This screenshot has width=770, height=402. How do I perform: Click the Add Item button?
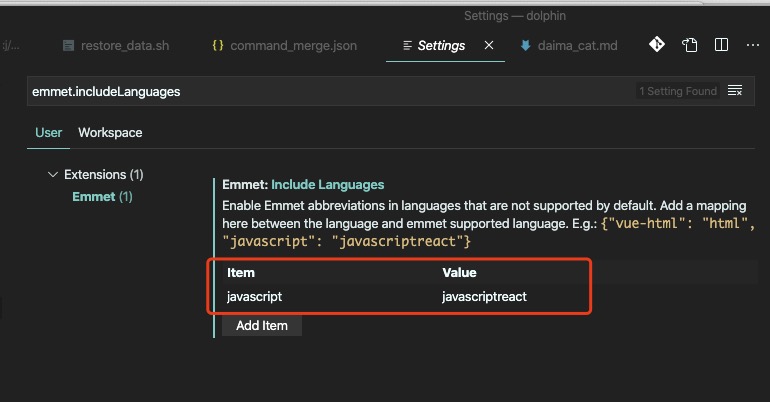pyautogui.click(x=262, y=325)
